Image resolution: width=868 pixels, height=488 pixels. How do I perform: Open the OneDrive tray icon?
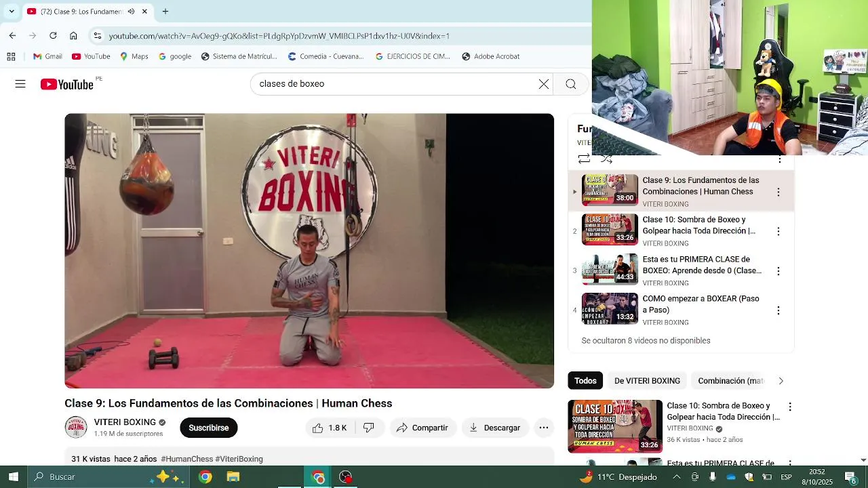pos(731,476)
